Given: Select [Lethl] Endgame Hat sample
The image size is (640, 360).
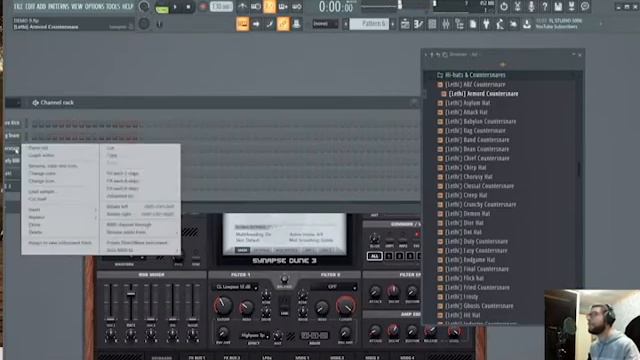Looking at the screenshot, I should [x=466, y=260].
